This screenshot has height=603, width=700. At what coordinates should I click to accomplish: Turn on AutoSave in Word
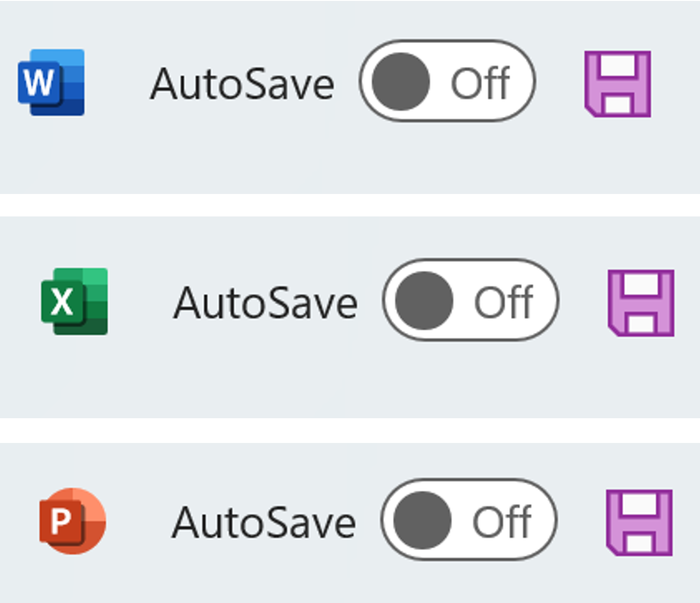click(447, 81)
